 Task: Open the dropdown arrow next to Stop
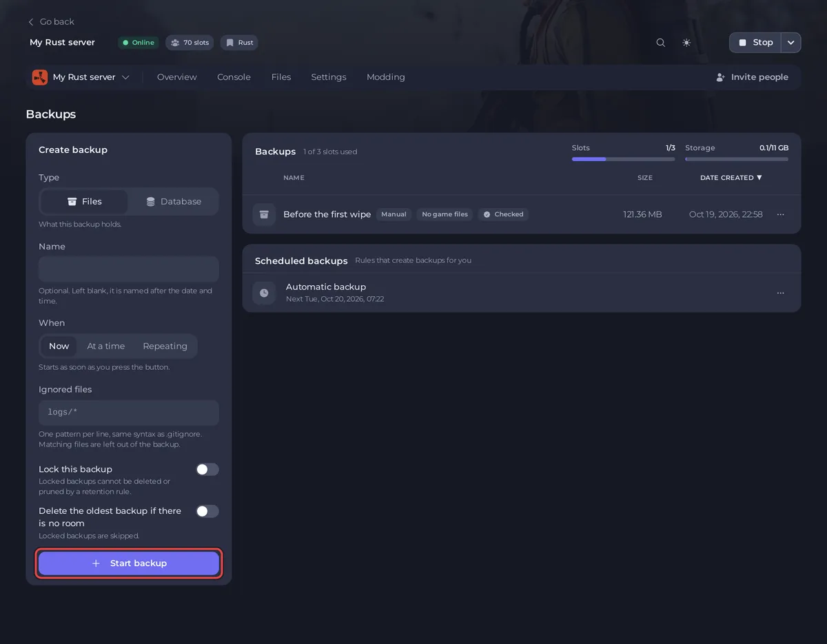[x=790, y=43]
